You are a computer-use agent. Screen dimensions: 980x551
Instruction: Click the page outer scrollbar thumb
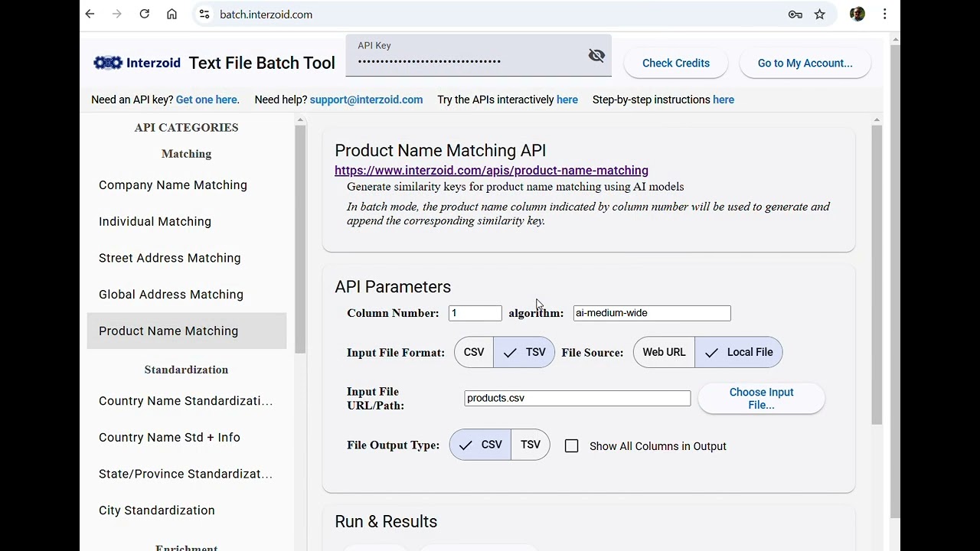point(895,282)
